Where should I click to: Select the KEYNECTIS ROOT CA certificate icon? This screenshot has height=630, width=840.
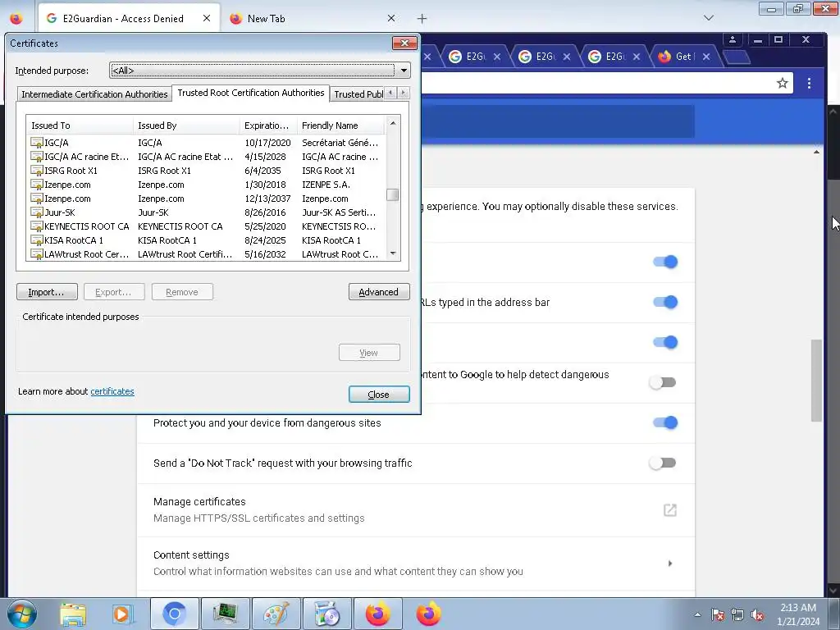36,226
